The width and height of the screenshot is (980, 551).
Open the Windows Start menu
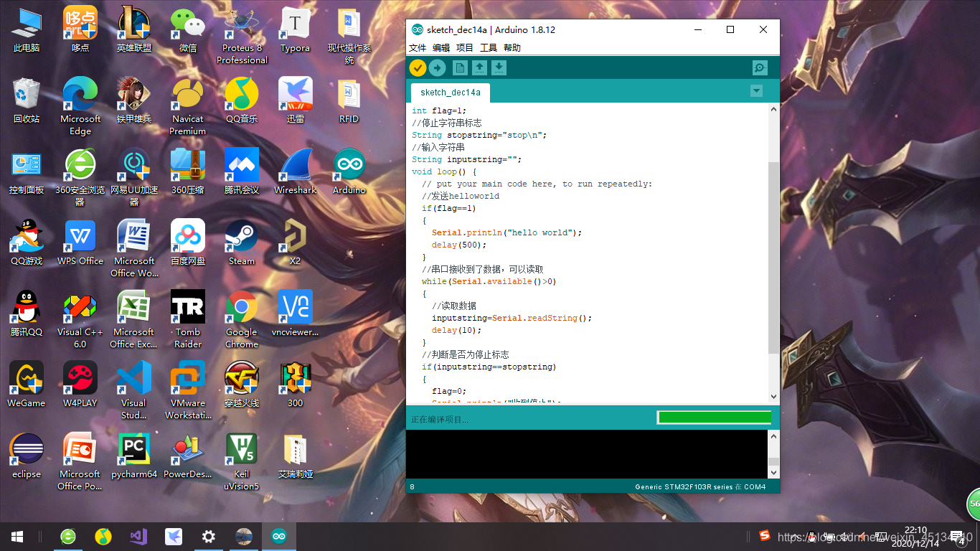[x=17, y=537]
